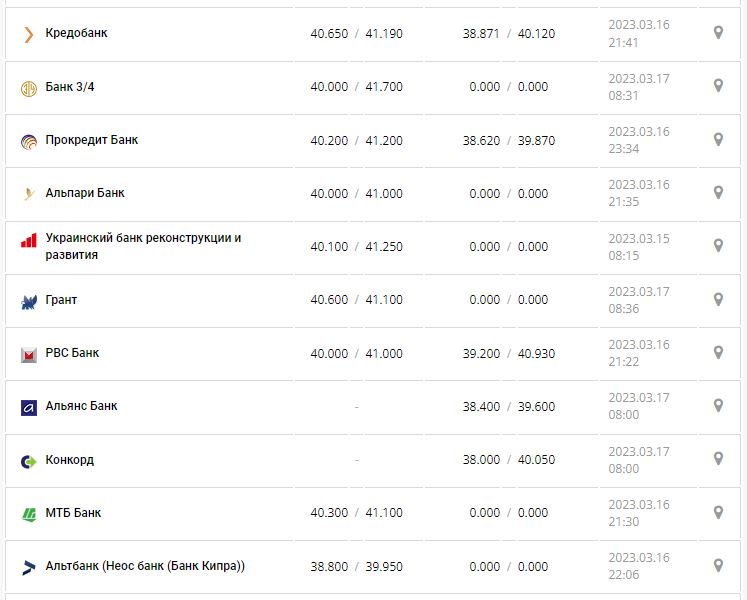Viewport: 747px width, 600px height.
Task: Click the Кредобанк orange chevron logo
Action: [28, 34]
